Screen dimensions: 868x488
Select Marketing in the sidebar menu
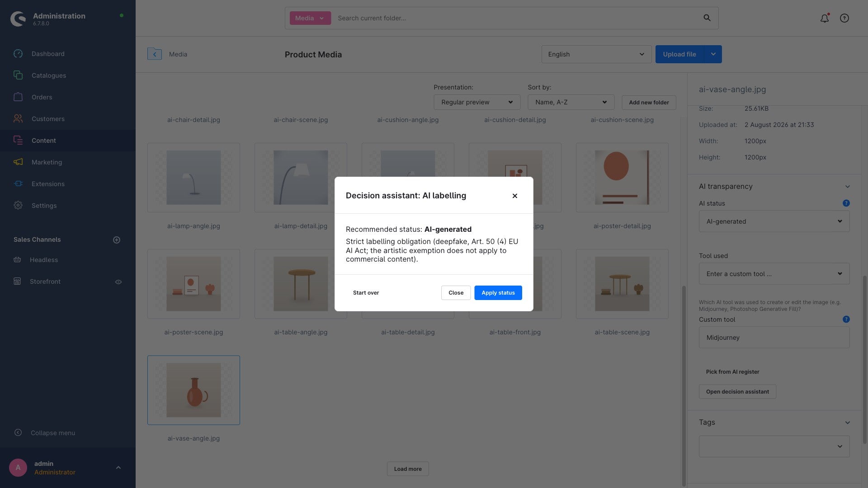[47, 162]
